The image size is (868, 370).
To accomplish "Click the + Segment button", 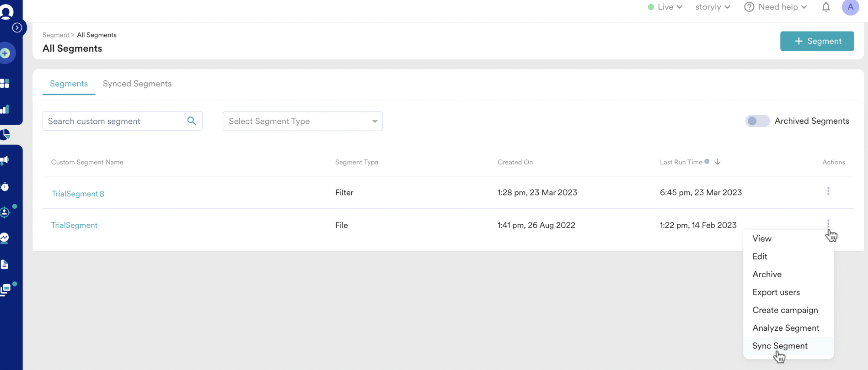I will [817, 41].
